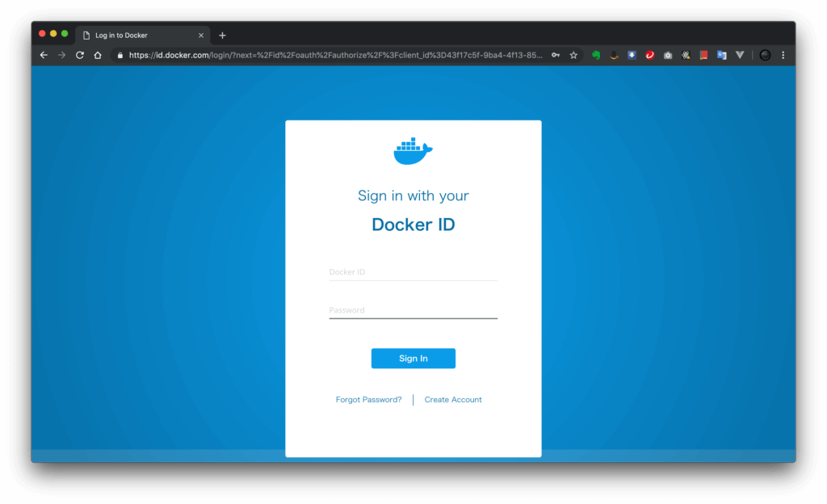Click the Sign In button
The image size is (827, 504).
click(413, 359)
